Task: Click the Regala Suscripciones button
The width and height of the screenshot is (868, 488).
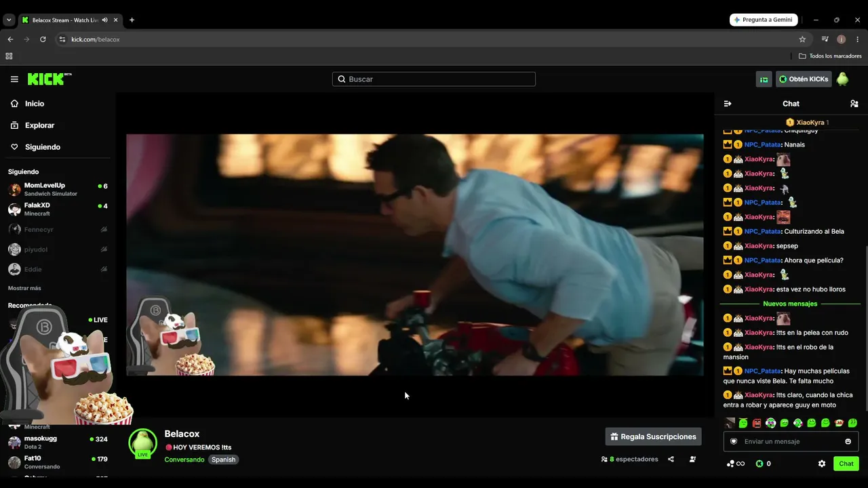Action: click(653, 436)
